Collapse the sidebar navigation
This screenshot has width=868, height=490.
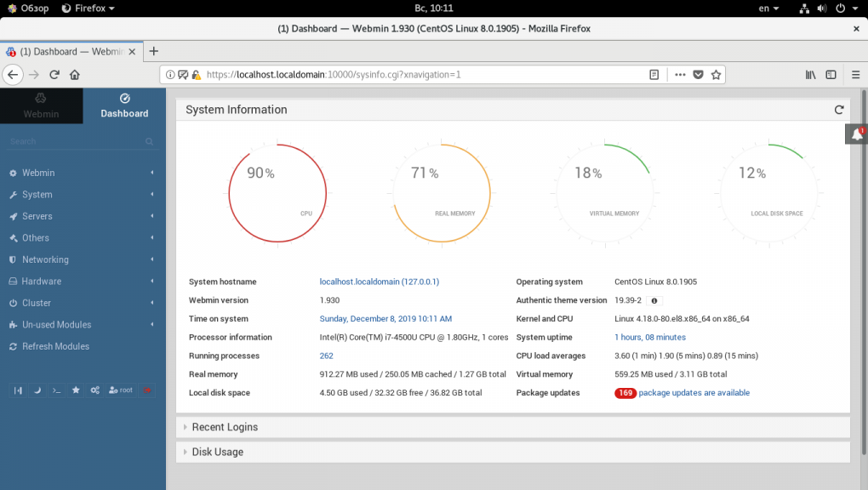18,390
